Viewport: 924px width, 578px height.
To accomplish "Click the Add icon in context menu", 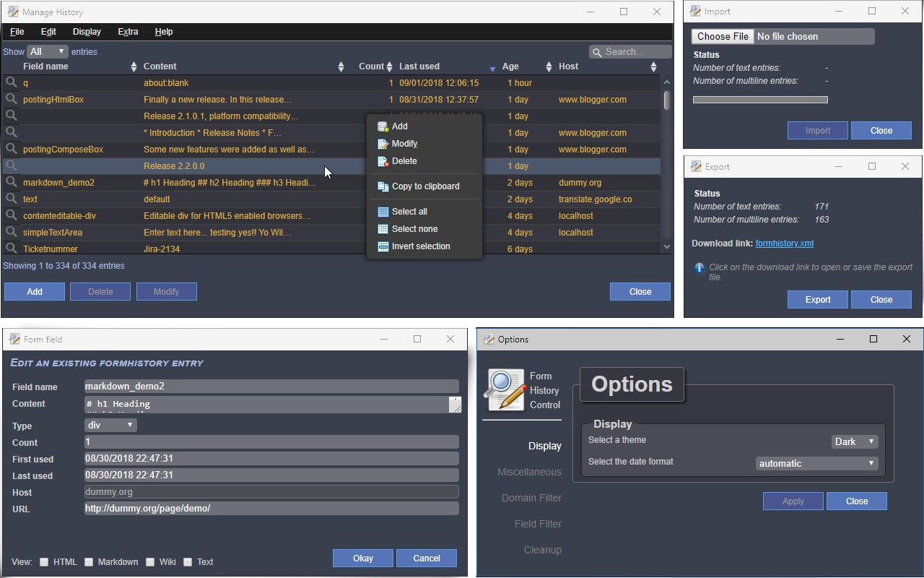I will 383,126.
